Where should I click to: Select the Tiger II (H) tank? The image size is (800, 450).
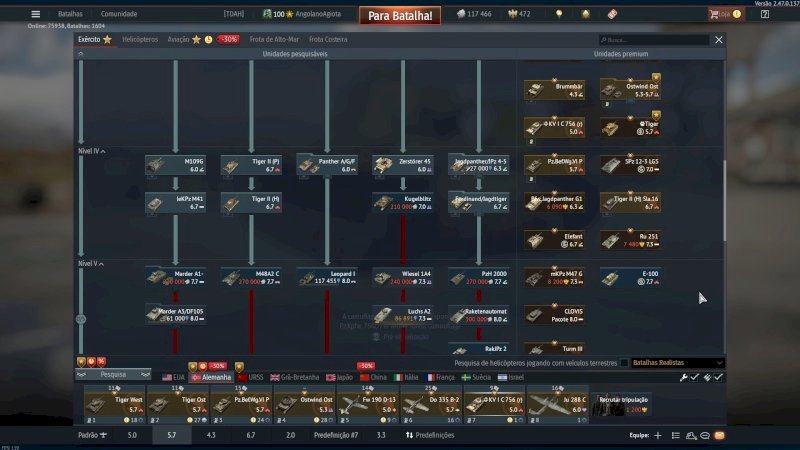pos(251,203)
